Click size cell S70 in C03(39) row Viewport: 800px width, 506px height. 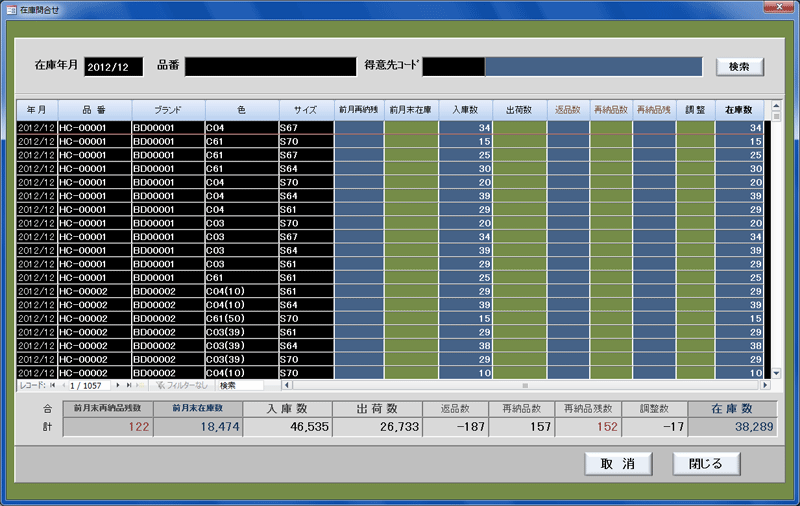tap(306, 359)
